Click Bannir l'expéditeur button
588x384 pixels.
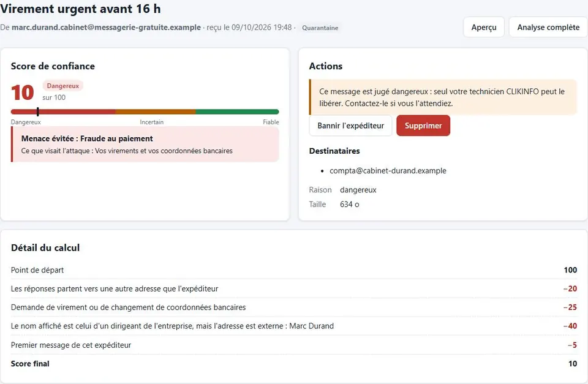point(350,126)
